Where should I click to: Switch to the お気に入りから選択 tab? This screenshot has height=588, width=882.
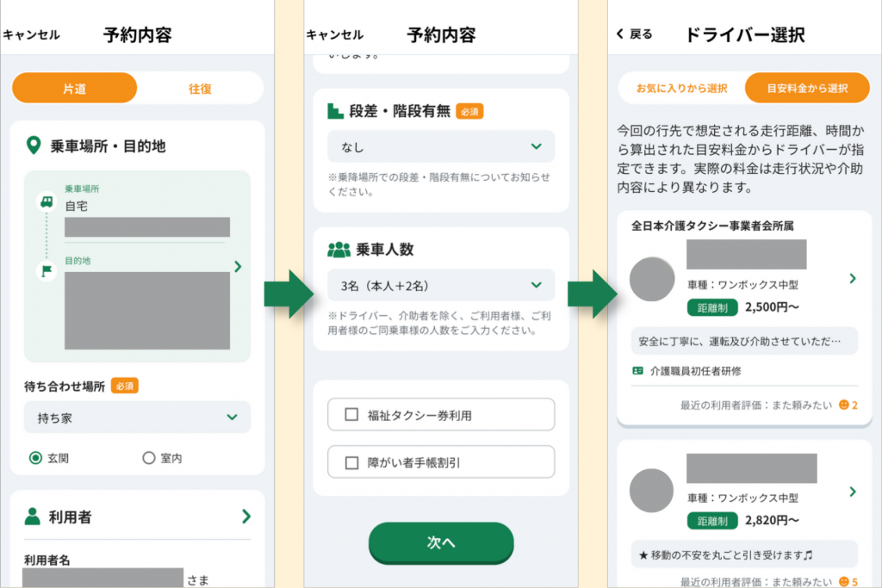pos(682,89)
